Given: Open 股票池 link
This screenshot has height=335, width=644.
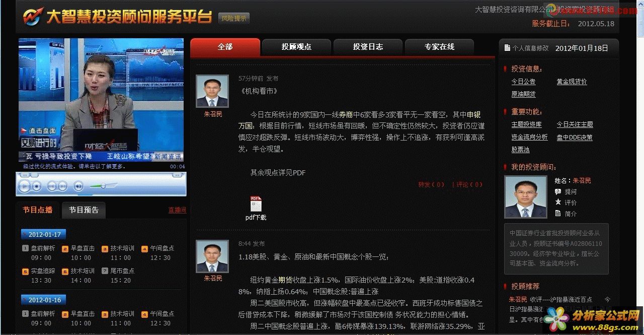Looking at the screenshot, I should [520, 150].
